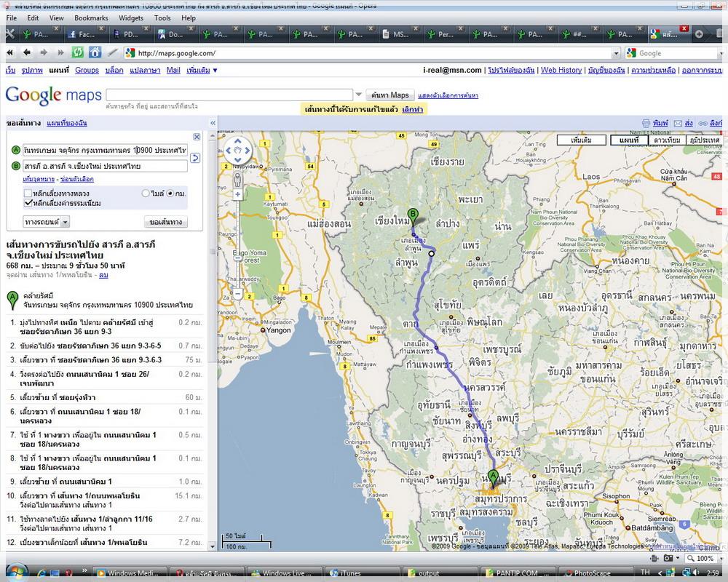Expand the address bar dropdown arrow
Image resolution: width=728 pixels, height=582 pixels.
pos(616,53)
